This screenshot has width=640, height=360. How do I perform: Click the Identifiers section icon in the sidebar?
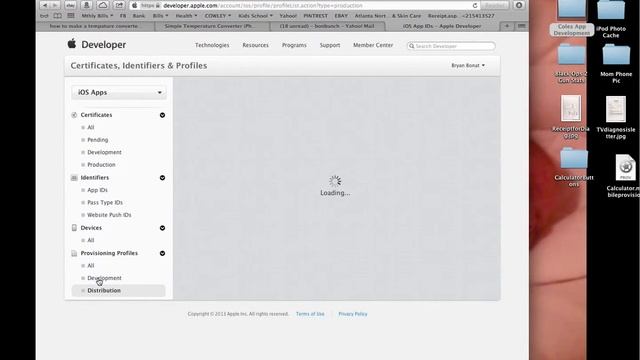[74, 178]
